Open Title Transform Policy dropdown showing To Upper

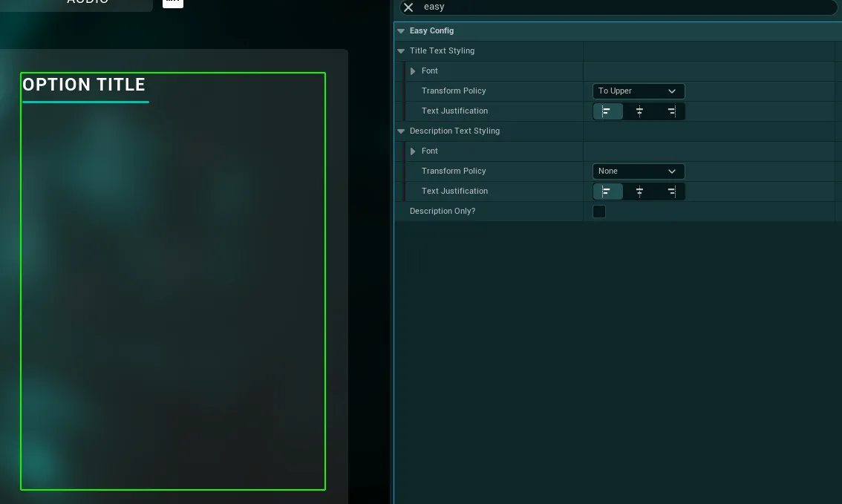point(639,91)
